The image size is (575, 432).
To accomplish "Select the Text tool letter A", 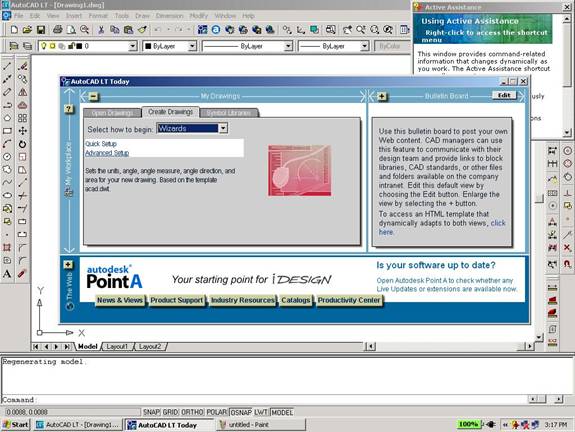I will click(7, 274).
